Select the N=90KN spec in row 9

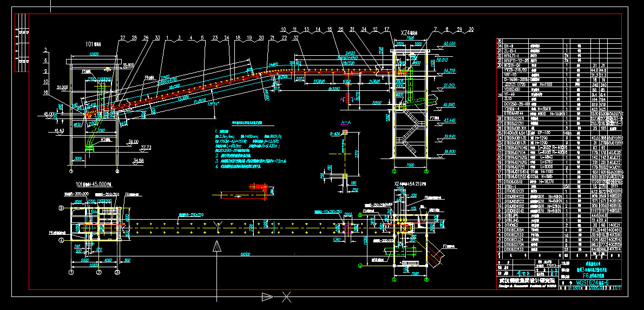tap(555, 210)
